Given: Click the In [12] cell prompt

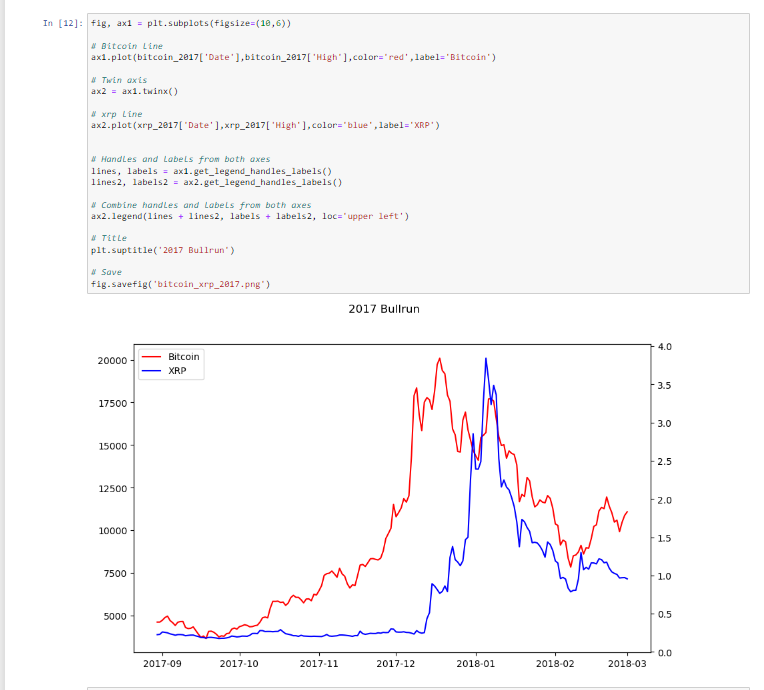Looking at the screenshot, I should pos(63,22).
